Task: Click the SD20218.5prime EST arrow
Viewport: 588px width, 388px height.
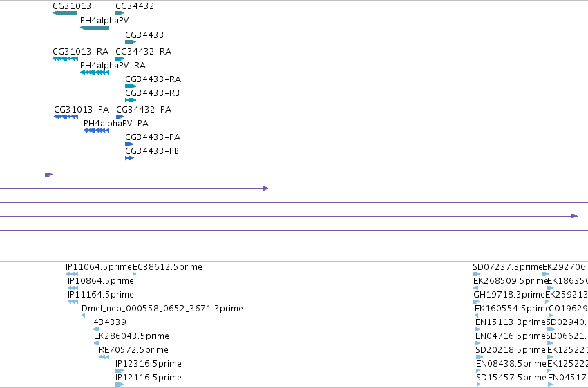Action: point(480,357)
